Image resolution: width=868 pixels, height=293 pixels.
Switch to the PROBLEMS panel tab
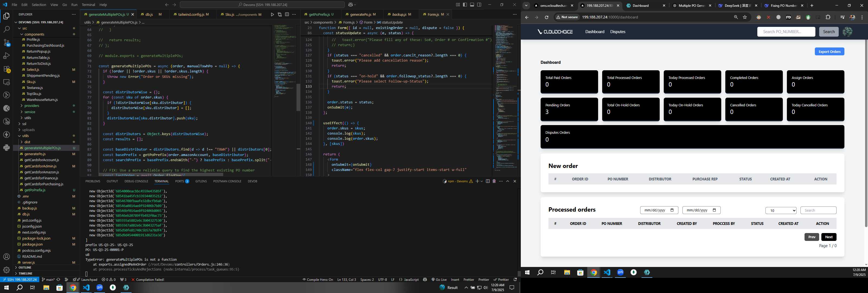[93, 181]
